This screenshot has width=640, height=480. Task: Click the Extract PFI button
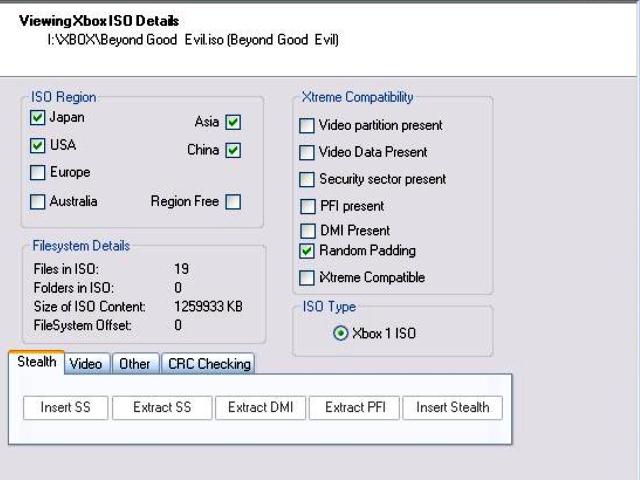354,407
